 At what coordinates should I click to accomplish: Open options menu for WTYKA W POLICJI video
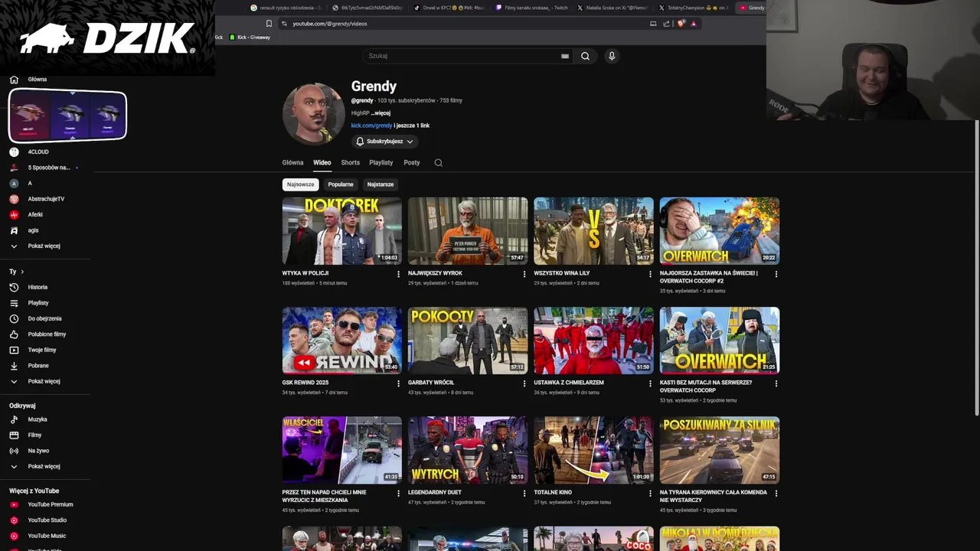click(398, 274)
